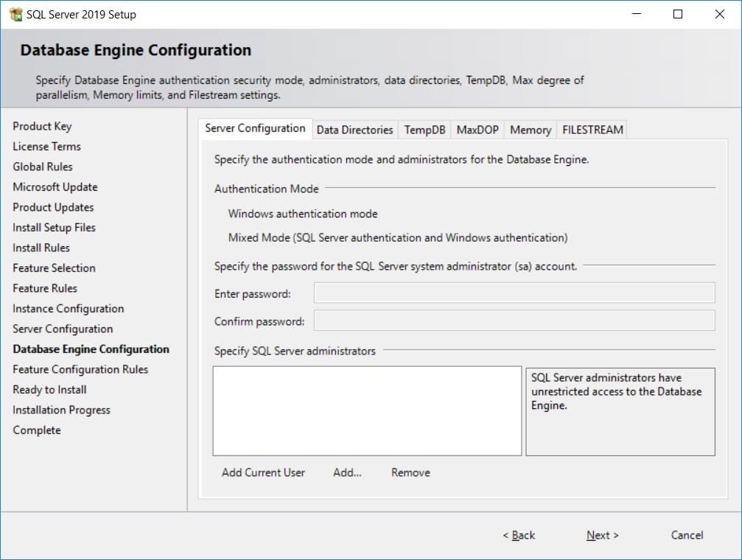Click the Remove button
This screenshot has width=742, height=560.
[410, 472]
